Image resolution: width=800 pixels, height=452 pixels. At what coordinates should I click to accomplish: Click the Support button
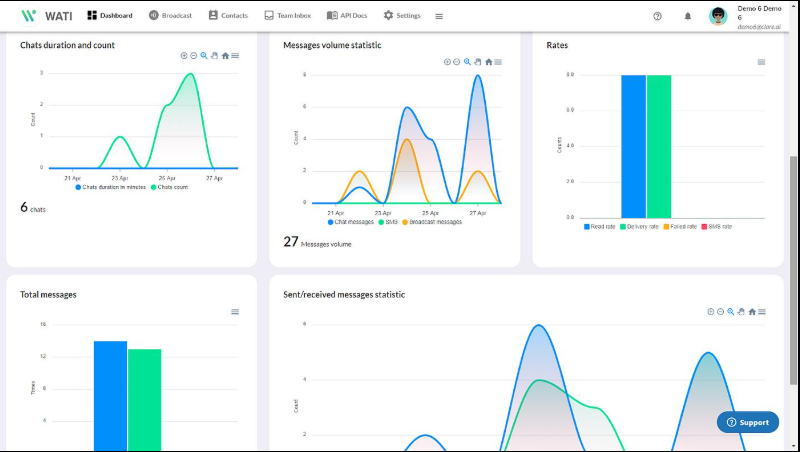pos(747,422)
